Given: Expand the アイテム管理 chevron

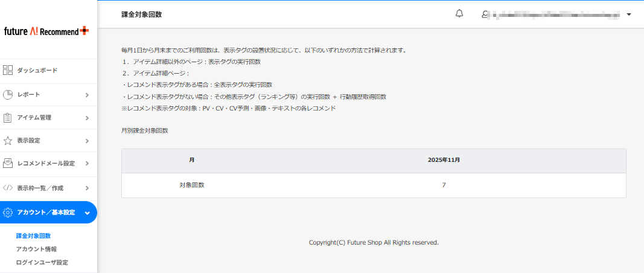Looking at the screenshot, I should [87, 118].
